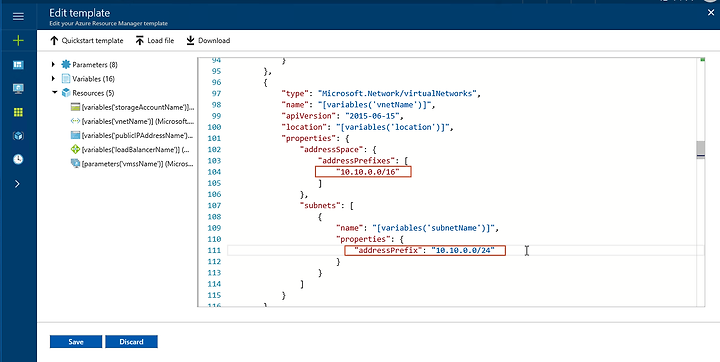Click "[variables('subnetName')]" value text
The height and width of the screenshot is (362, 720).
[x=433, y=228]
